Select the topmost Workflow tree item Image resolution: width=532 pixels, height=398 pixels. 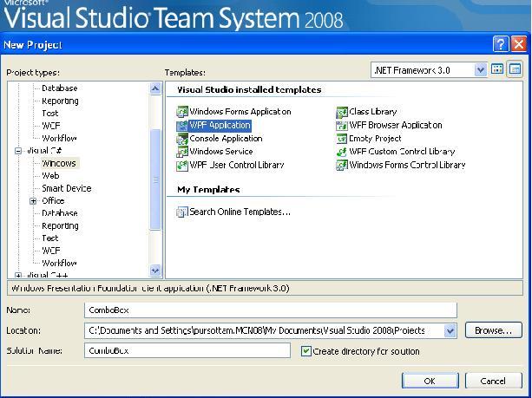point(59,139)
